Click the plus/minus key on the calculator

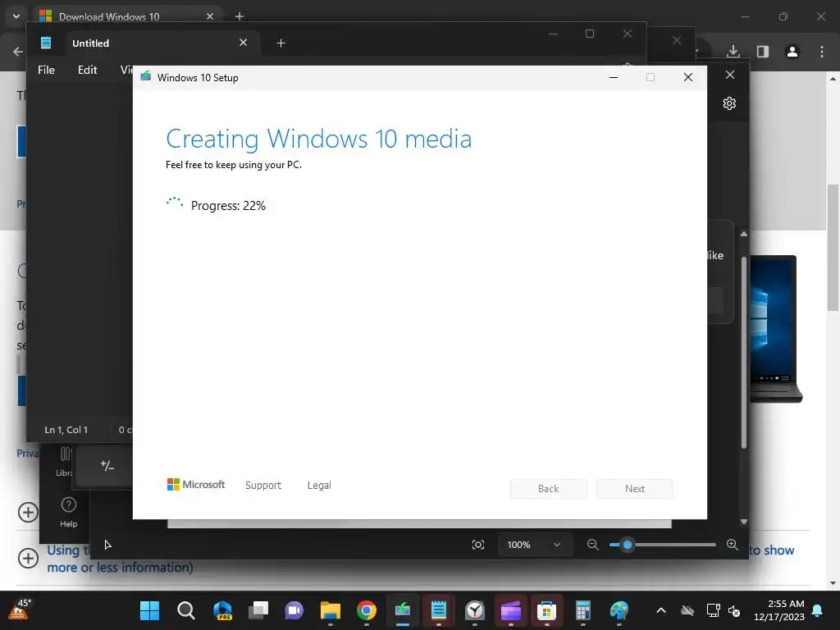pos(107,466)
